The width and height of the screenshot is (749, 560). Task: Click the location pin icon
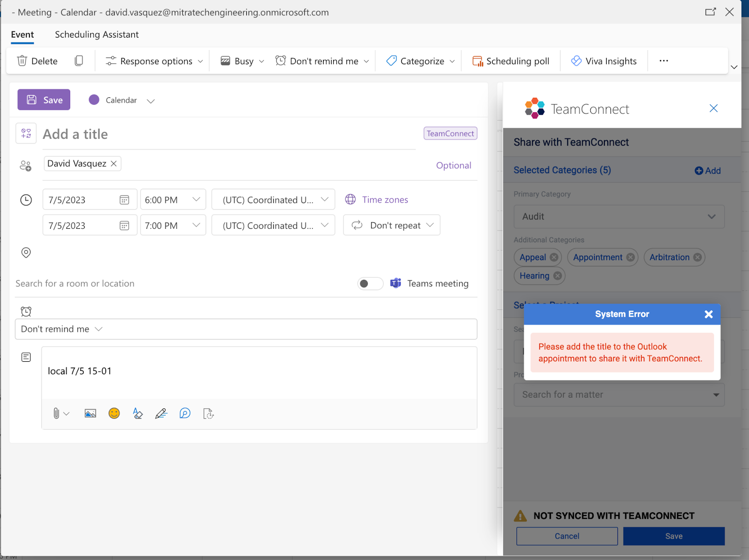[x=26, y=253]
